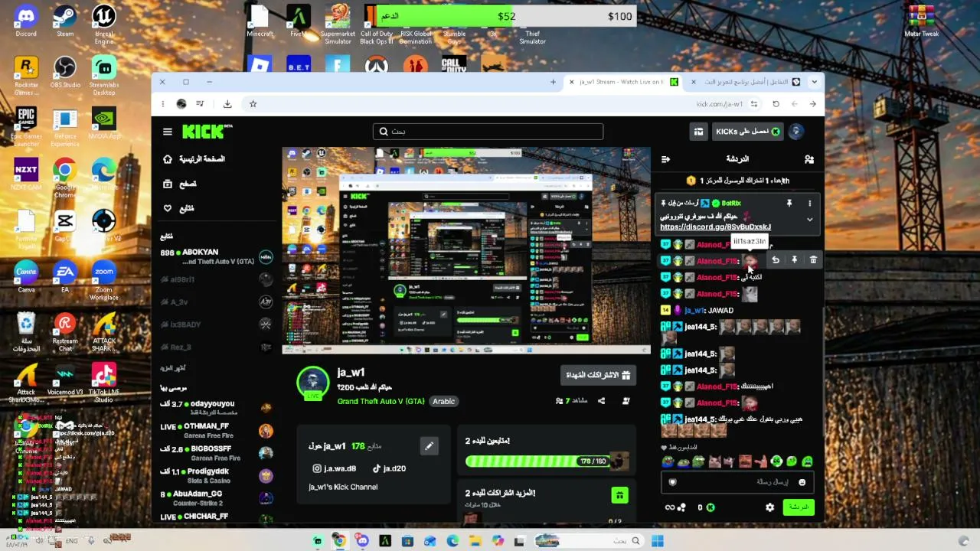The width and height of the screenshot is (980, 551).
Task: Switch to the ja_w1 Stream browser tab
Action: [x=621, y=82]
